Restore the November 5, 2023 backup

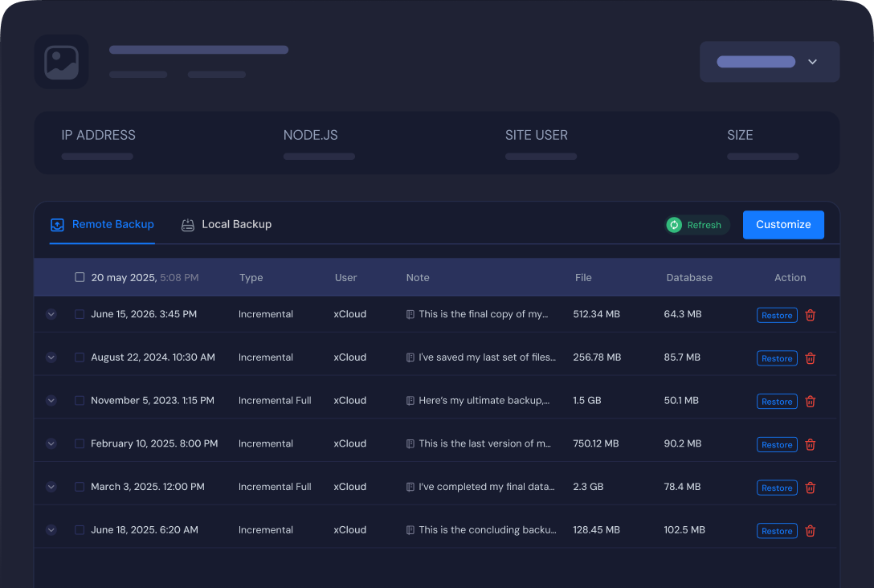tap(777, 402)
